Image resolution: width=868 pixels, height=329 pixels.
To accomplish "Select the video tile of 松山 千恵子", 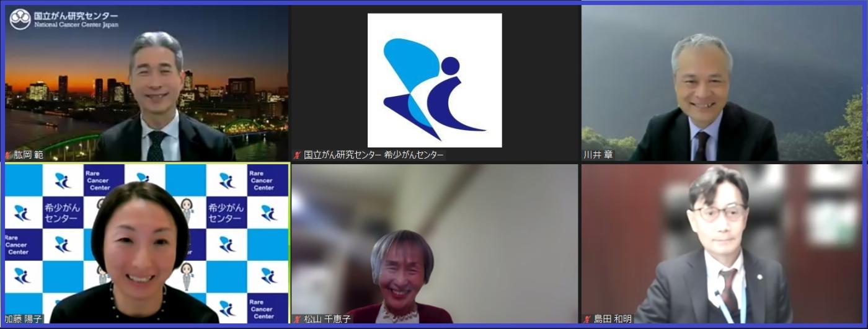I will point(435,243).
